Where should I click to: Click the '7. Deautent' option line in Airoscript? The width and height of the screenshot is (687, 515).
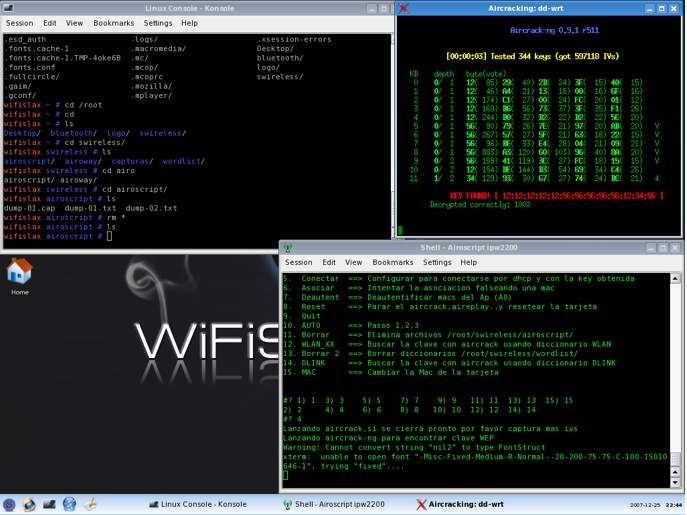397,297
